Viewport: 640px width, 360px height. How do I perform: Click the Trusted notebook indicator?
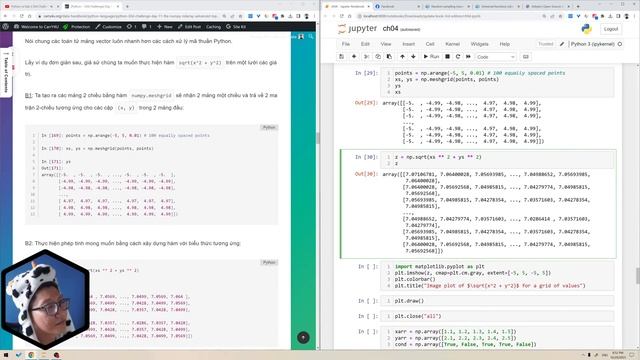click(546, 44)
